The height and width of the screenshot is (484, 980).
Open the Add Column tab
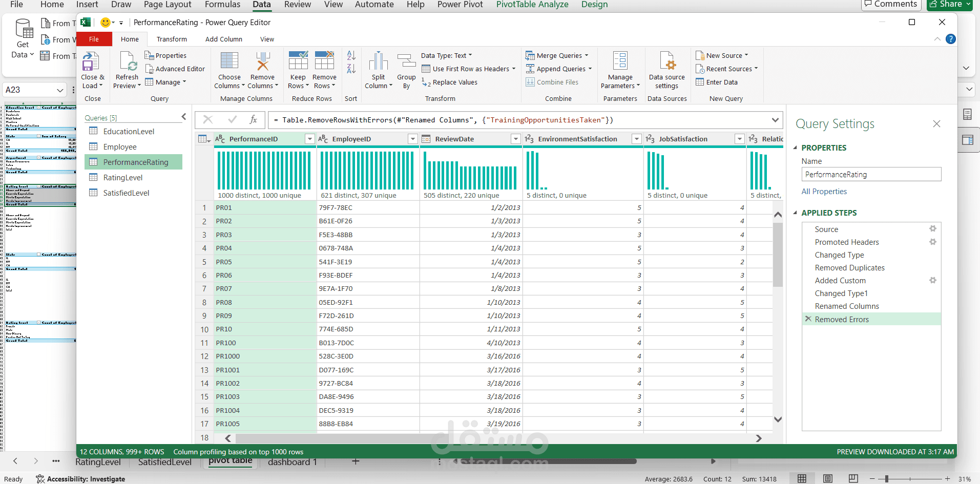223,39
